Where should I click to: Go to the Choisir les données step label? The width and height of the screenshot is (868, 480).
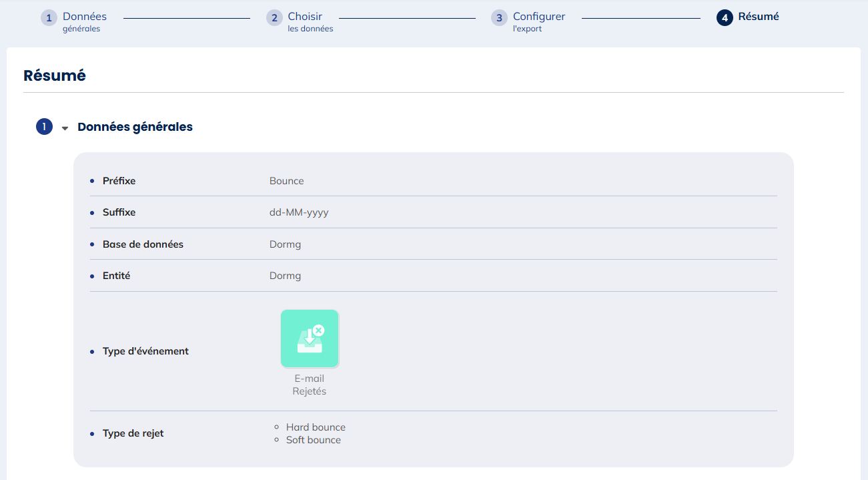click(310, 21)
